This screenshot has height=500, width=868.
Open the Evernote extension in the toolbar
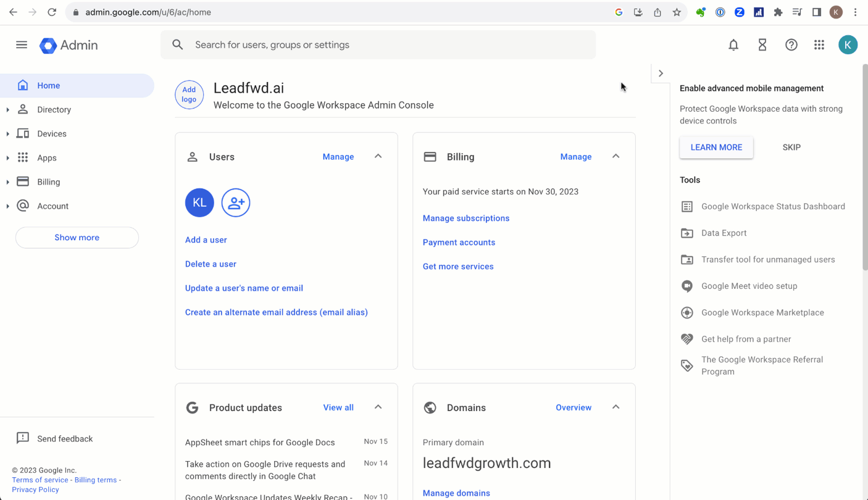[701, 12]
